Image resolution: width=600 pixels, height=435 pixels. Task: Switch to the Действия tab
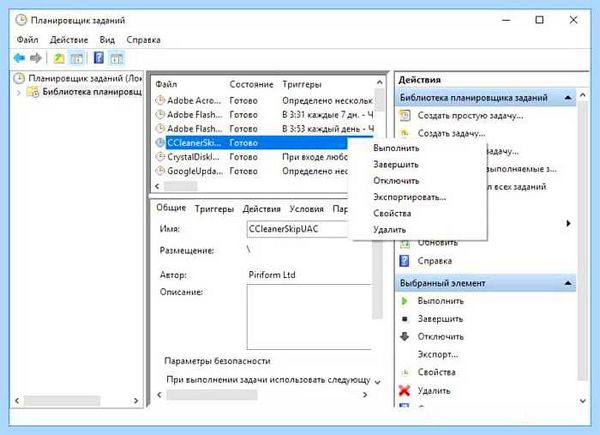(x=262, y=209)
